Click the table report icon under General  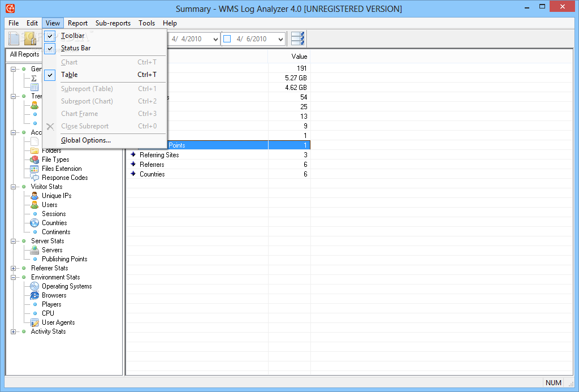[34, 87]
